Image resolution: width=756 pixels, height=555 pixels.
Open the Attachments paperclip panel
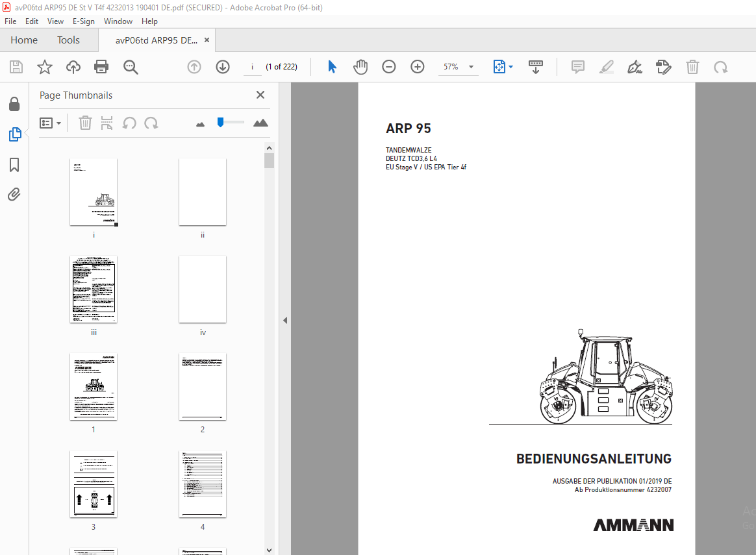tap(14, 195)
